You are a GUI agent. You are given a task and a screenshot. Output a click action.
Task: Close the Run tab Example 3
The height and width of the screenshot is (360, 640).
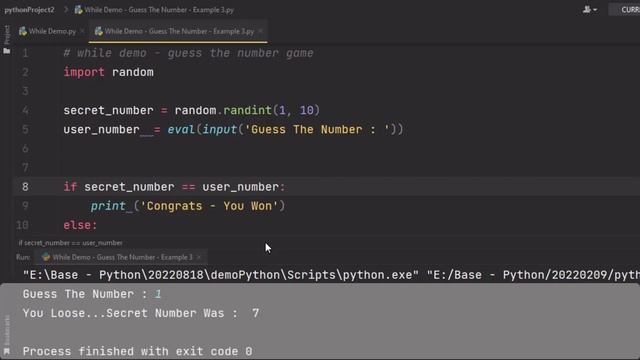point(199,257)
